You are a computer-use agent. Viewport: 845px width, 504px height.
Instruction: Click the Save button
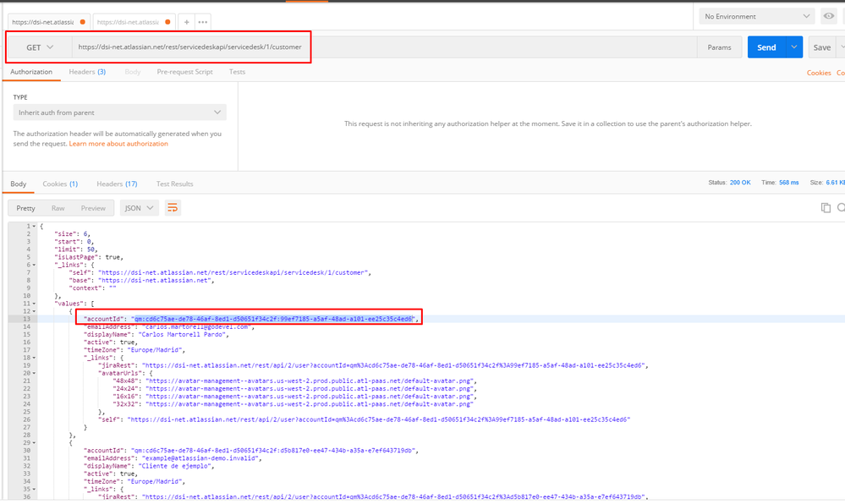point(822,47)
